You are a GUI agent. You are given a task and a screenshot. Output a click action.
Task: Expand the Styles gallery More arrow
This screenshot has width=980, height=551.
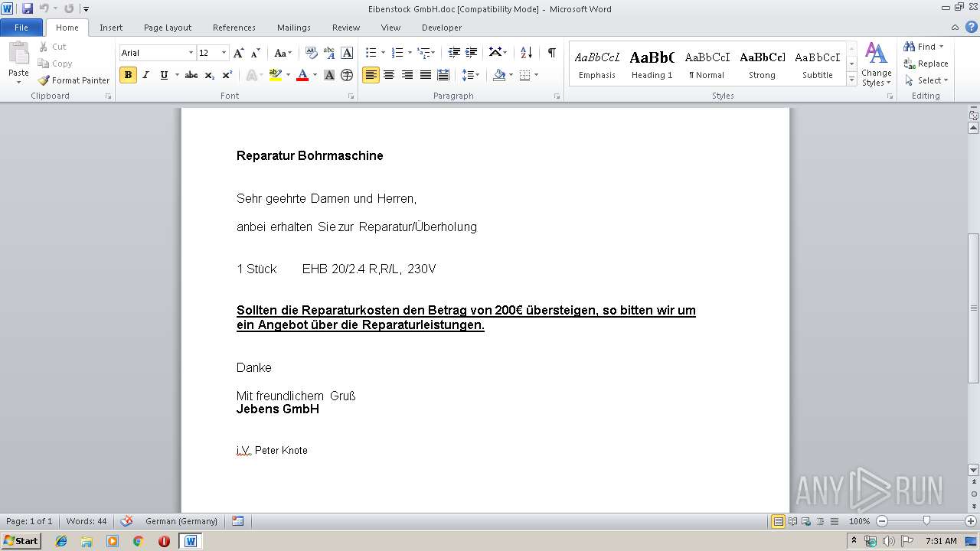tap(851, 79)
